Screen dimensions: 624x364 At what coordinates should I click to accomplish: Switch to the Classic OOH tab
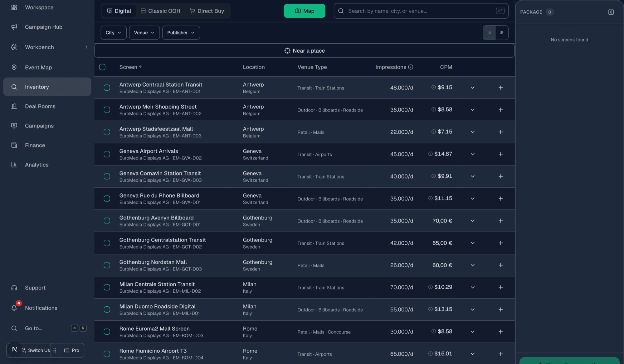(160, 11)
